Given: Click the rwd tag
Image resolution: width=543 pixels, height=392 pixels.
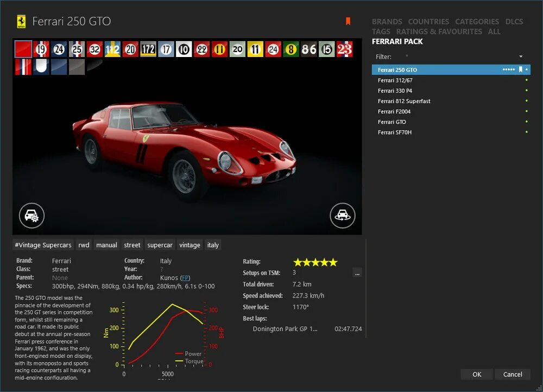Looking at the screenshot, I should pyautogui.click(x=84, y=245).
